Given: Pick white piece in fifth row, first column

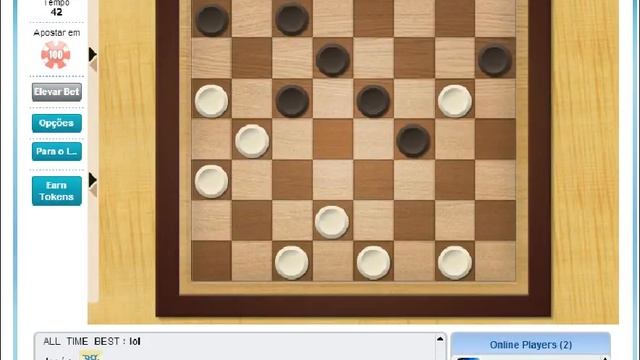Looking at the screenshot, I should (211, 181).
